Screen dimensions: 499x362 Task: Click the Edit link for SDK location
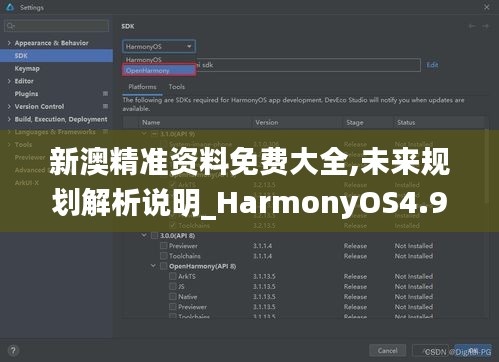pyautogui.click(x=432, y=65)
